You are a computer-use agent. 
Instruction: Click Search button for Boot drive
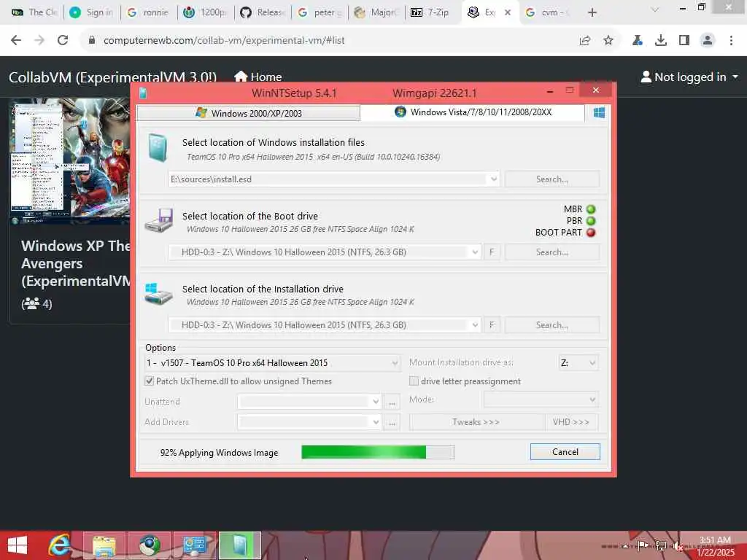552,252
